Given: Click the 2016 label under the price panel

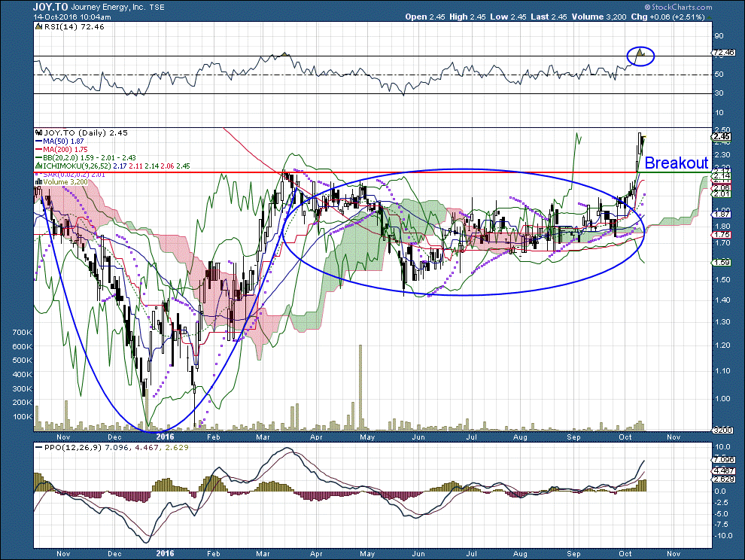Looking at the screenshot, I should pos(165,437).
